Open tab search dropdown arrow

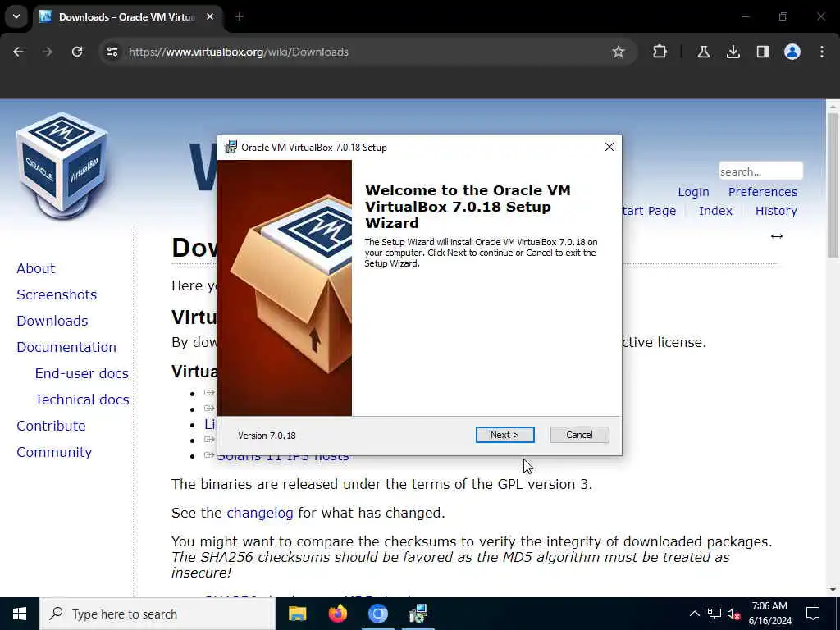pyautogui.click(x=16, y=16)
